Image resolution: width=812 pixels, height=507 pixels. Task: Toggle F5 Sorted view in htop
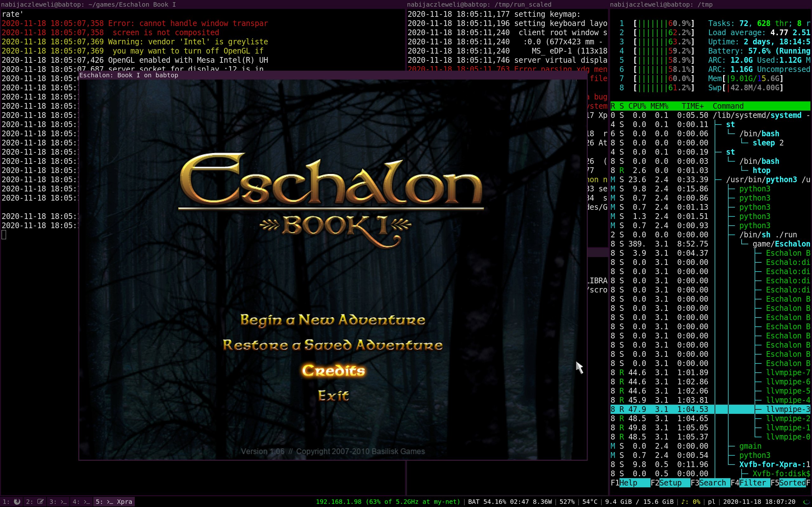(792, 483)
